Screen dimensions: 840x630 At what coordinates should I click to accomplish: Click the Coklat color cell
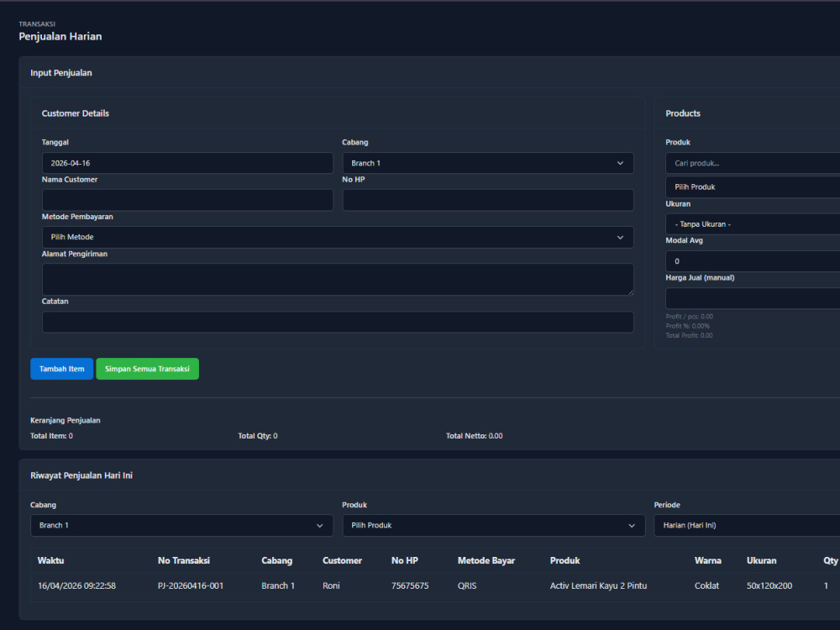pos(706,585)
